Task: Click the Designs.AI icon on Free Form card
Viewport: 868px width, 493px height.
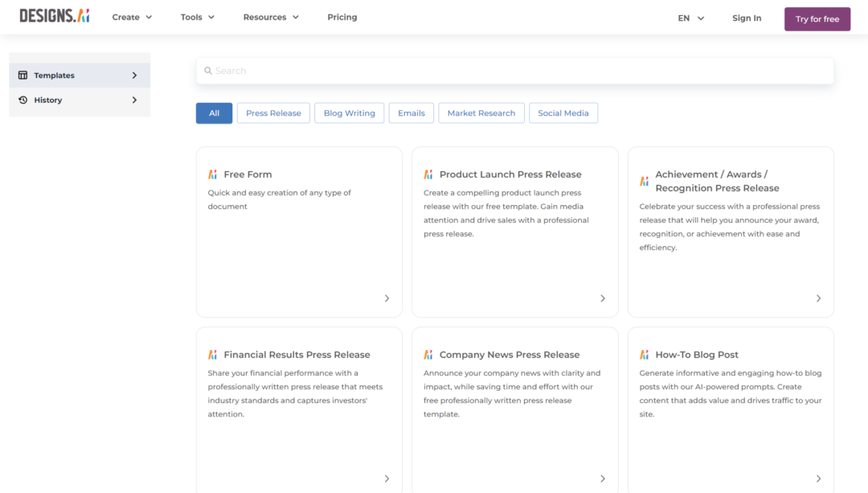Action: pyautogui.click(x=211, y=173)
